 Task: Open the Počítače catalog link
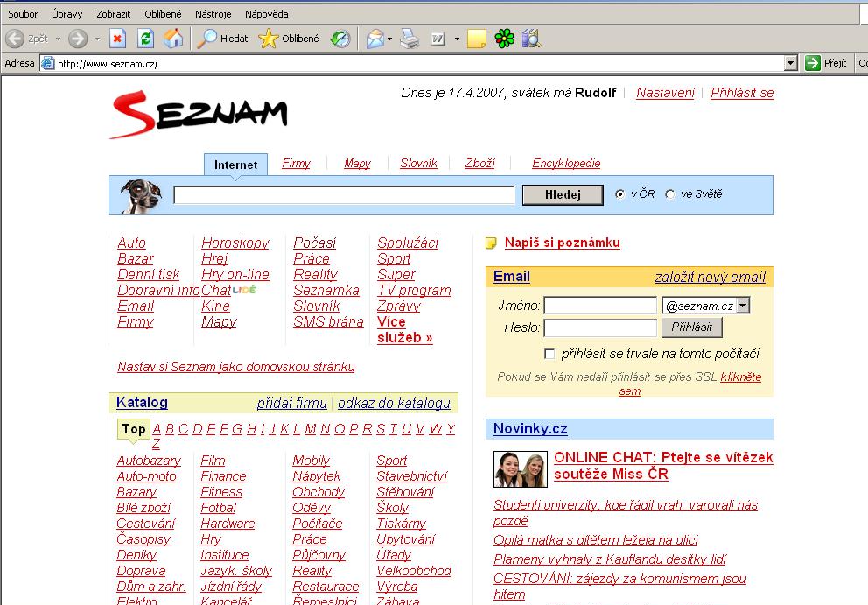coord(318,524)
